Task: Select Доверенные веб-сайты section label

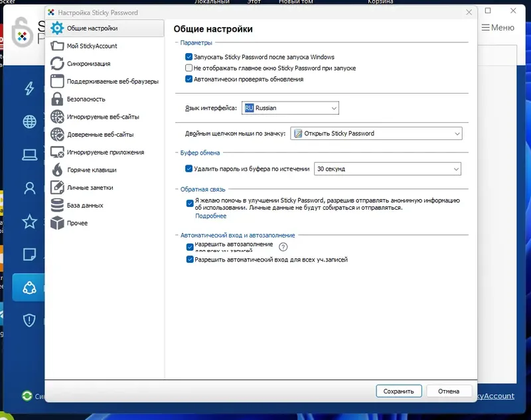Action: point(100,134)
